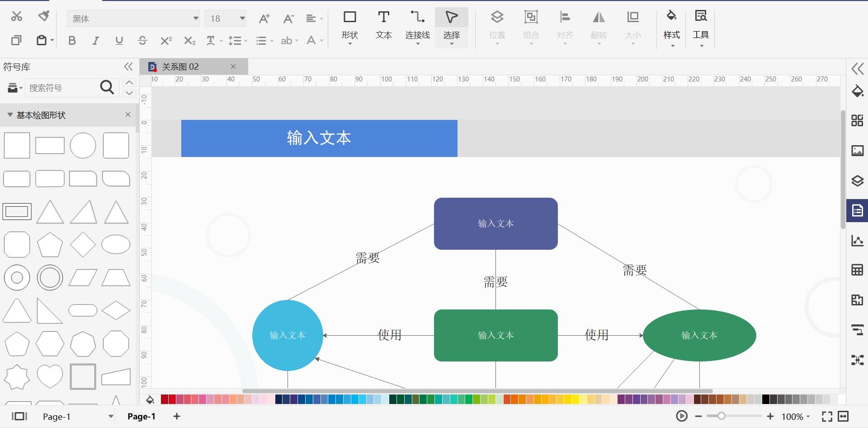Select the Text tool (文本)
The width and height of the screenshot is (868, 428).
[383, 26]
